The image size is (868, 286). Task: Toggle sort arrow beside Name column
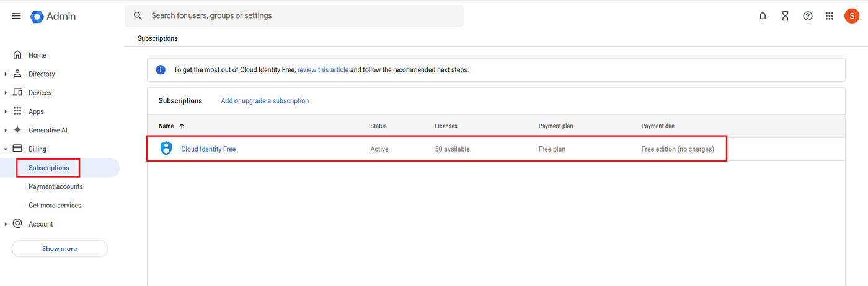click(x=182, y=126)
